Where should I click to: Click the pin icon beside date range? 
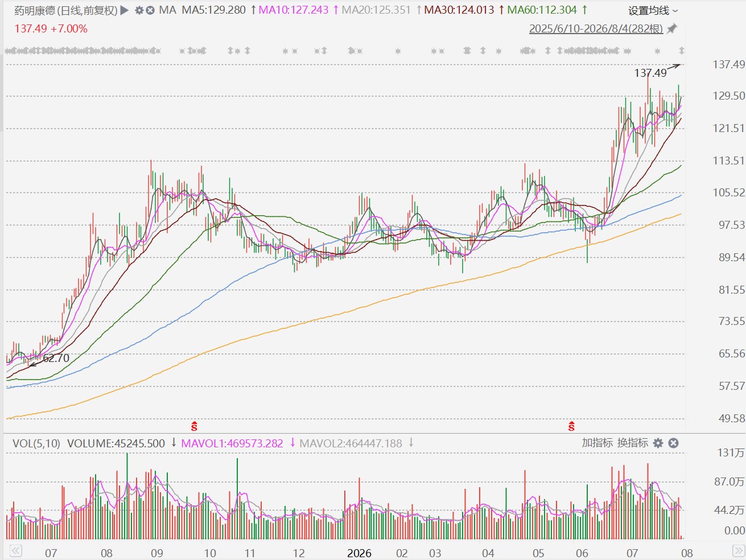pyautogui.click(x=672, y=28)
